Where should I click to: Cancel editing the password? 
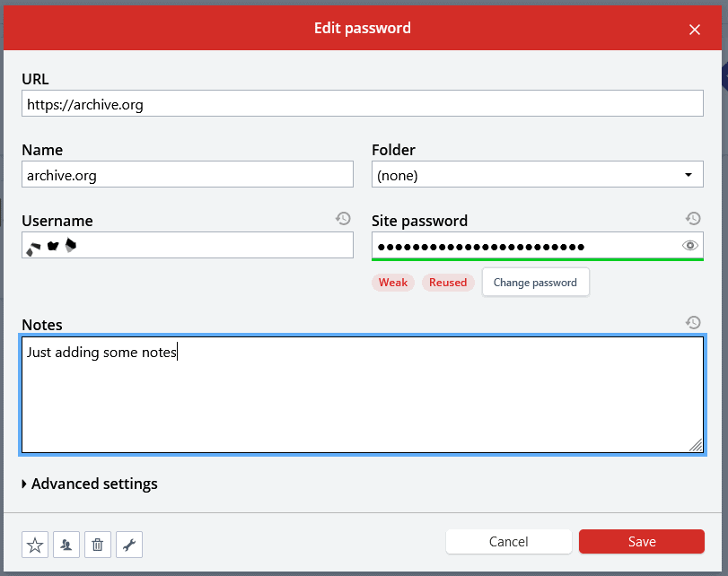pyautogui.click(x=508, y=542)
